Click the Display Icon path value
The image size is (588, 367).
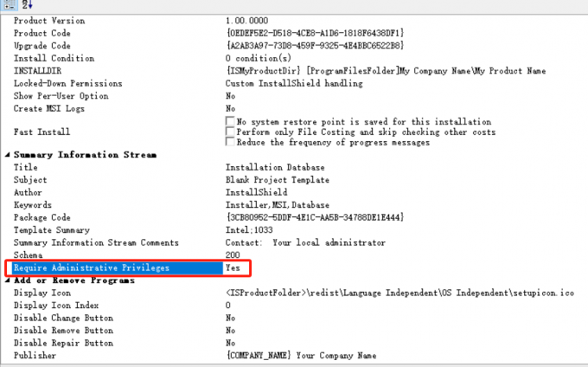pyautogui.click(x=398, y=293)
